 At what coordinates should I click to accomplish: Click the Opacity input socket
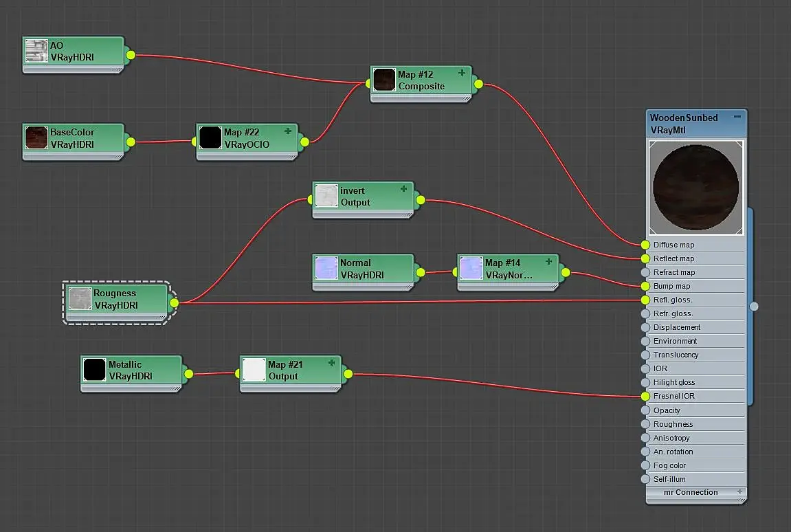coord(645,410)
